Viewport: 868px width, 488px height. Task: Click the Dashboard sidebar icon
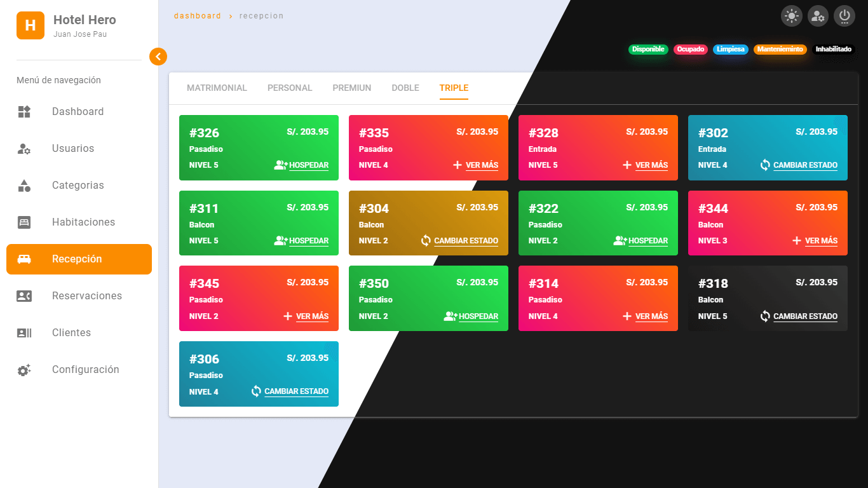coord(24,112)
